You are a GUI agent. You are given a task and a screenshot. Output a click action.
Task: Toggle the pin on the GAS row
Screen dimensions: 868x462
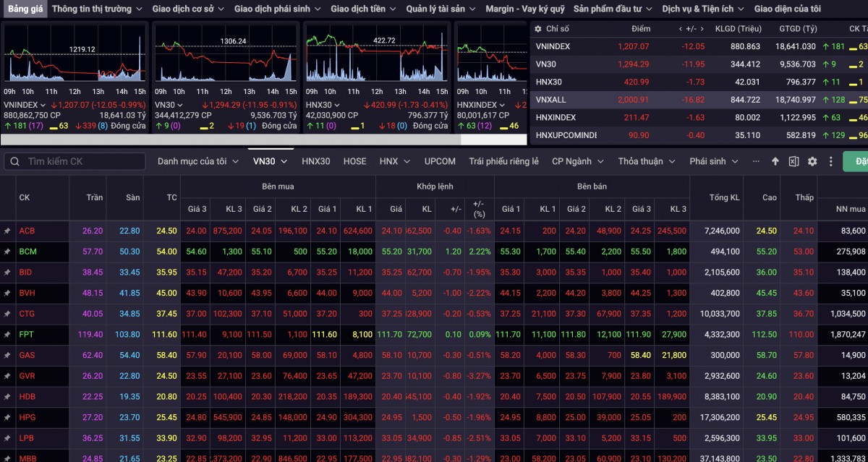point(7,356)
